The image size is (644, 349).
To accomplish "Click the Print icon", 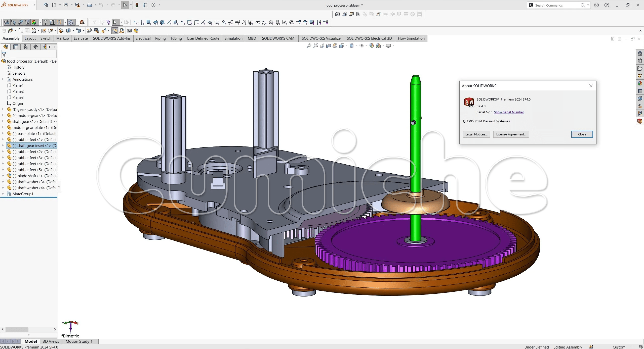I will coord(89,5).
